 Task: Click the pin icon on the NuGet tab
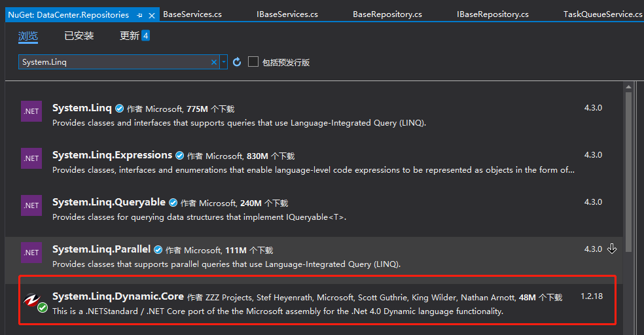[140, 14]
